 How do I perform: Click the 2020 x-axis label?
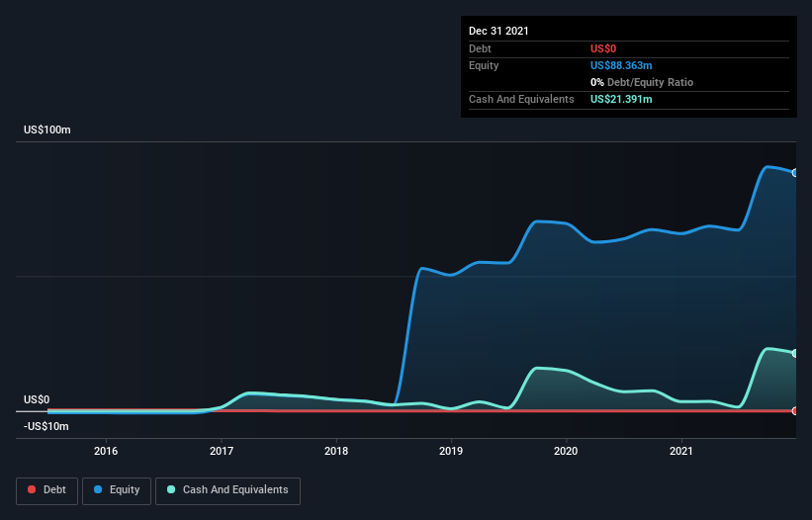point(566,451)
